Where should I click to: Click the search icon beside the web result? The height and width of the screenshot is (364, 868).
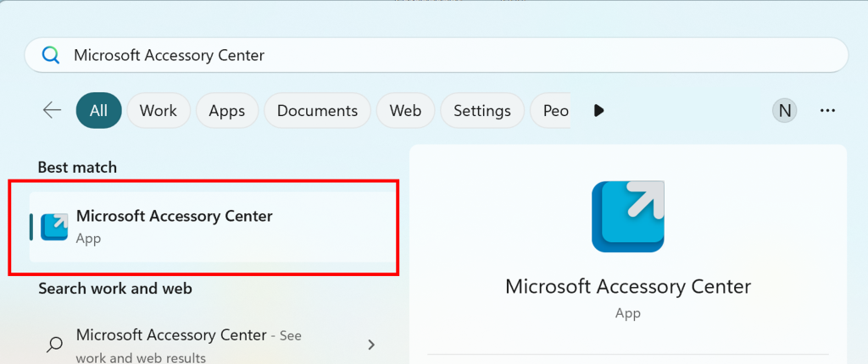(54, 344)
